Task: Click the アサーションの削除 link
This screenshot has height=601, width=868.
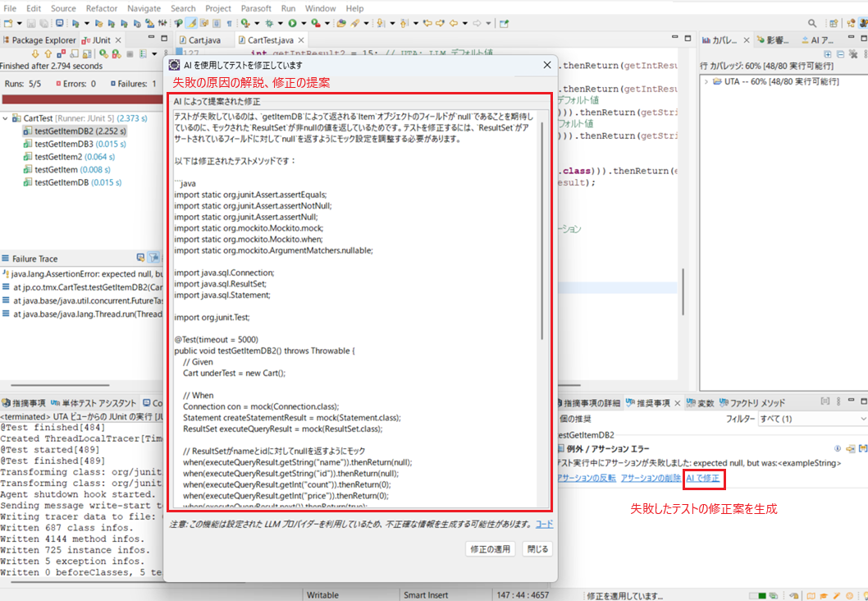Action: coord(651,478)
